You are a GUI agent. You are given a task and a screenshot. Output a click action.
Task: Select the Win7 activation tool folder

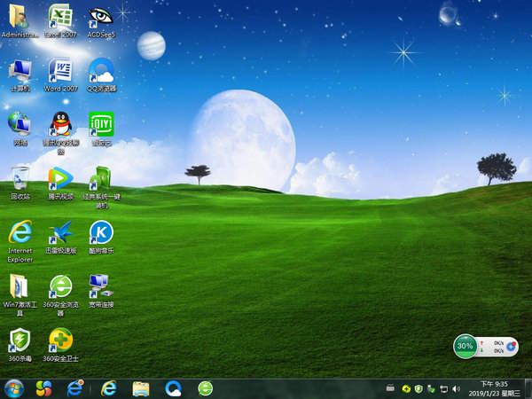[x=20, y=286]
